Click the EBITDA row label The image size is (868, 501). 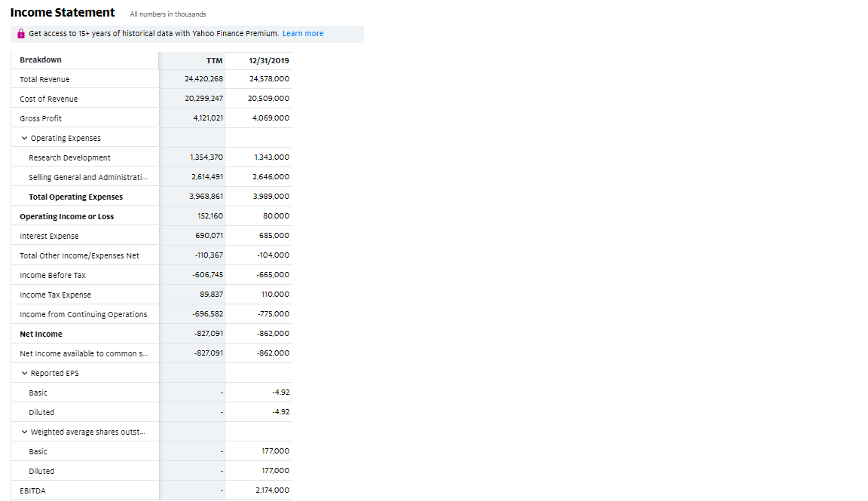point(32,491)
